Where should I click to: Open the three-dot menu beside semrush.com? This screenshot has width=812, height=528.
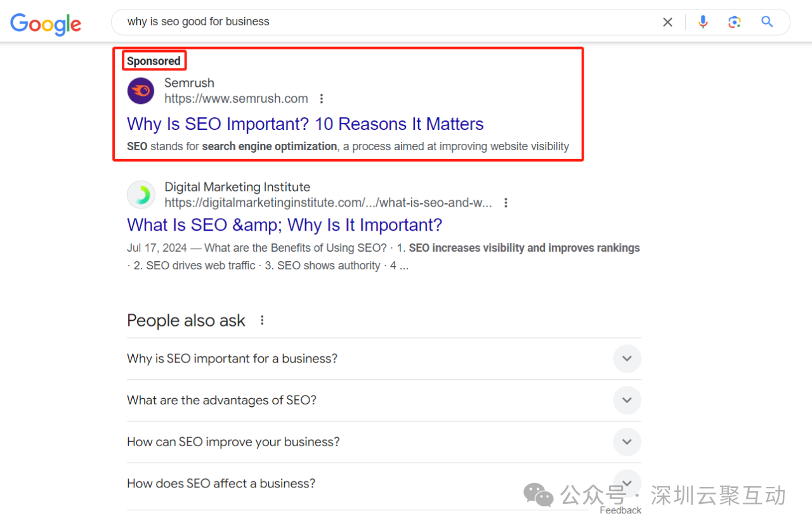coord(322,99)
